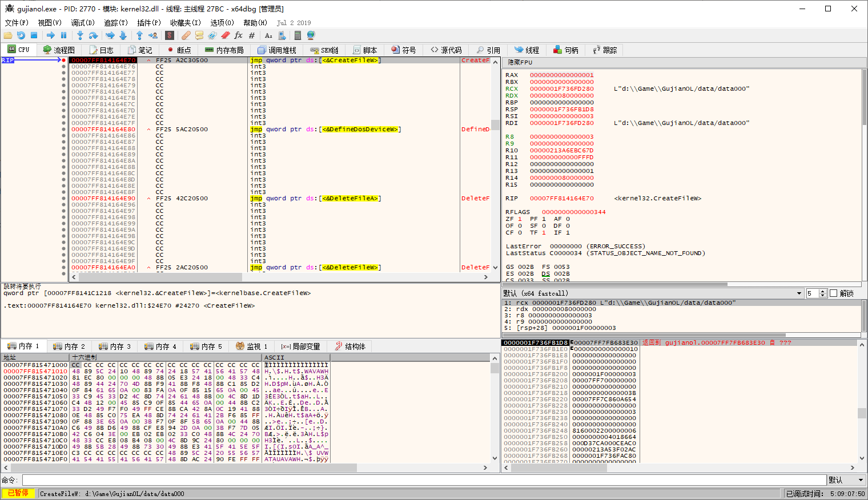Toggle breakpoint bullet at DeleteFileA jmp row
Viewport: 868px width, 500px height.
pos(63,198)
